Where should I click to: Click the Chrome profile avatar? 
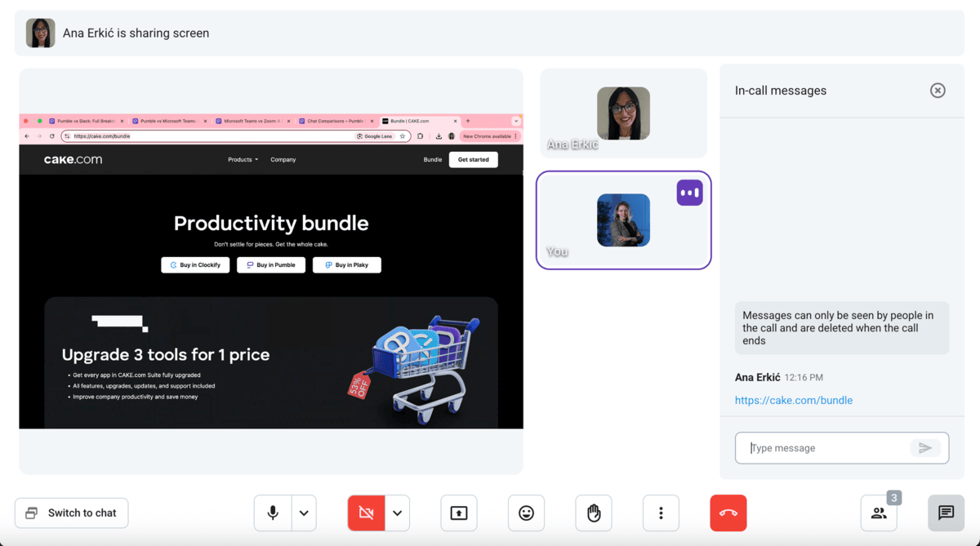(x=452, y=136)
